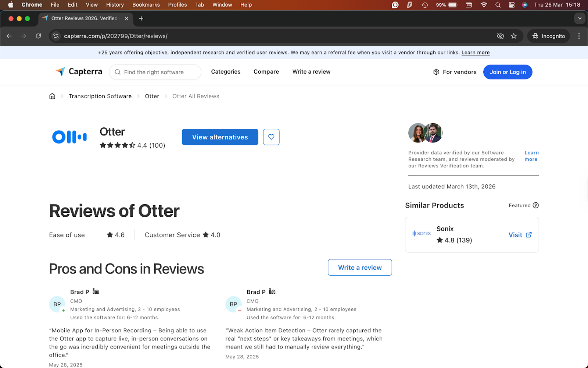
Task: Open the Bookmarks menu
Action: click(146, 5)
